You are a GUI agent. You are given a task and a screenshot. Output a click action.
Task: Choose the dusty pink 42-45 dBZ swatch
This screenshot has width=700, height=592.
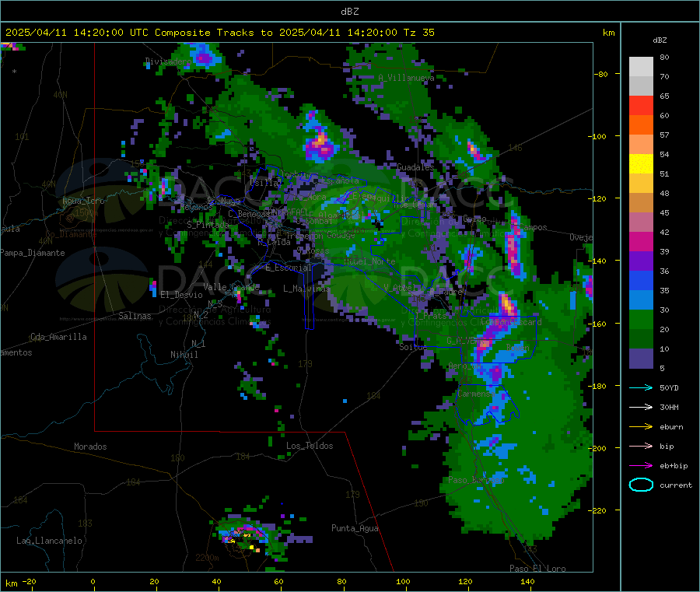(641, 222)
